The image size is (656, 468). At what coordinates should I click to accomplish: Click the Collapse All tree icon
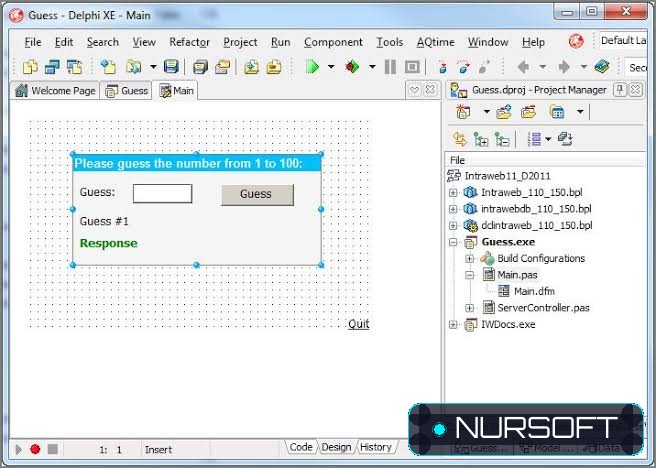point(502,139)
